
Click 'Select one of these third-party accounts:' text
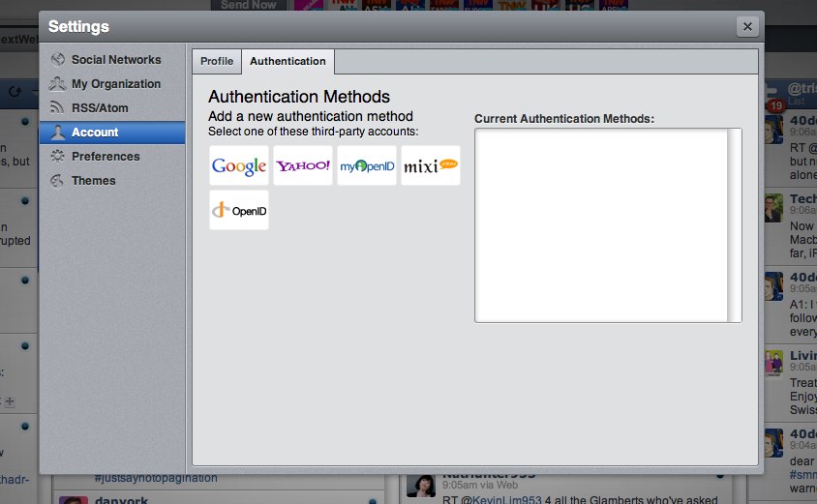coord(313,132)
